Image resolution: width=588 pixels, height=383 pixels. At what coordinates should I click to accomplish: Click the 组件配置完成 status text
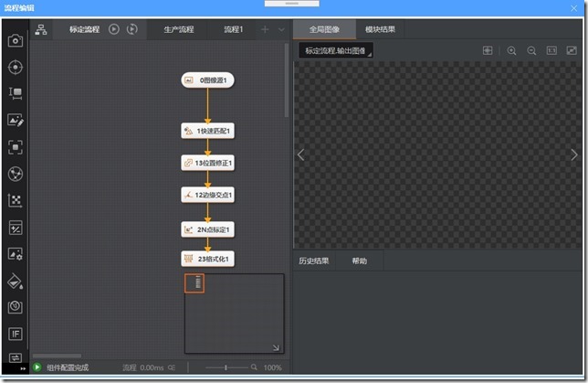[68, 367]
